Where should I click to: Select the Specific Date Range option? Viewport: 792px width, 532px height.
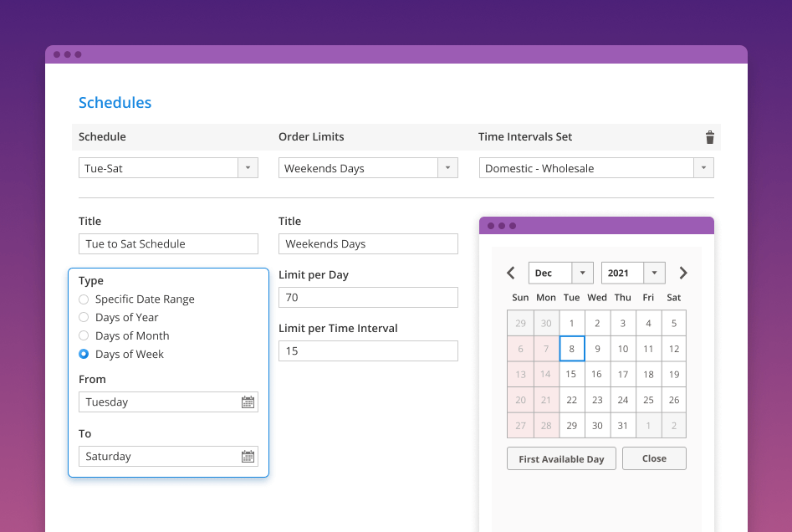[x=84, y=299]
